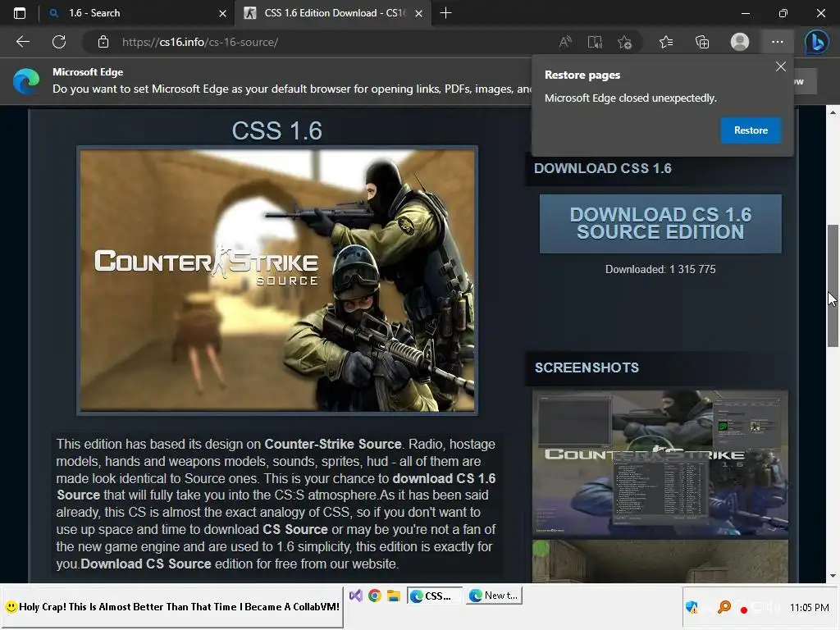Refresh the current page
840x630 pixels.
point(59,42)
